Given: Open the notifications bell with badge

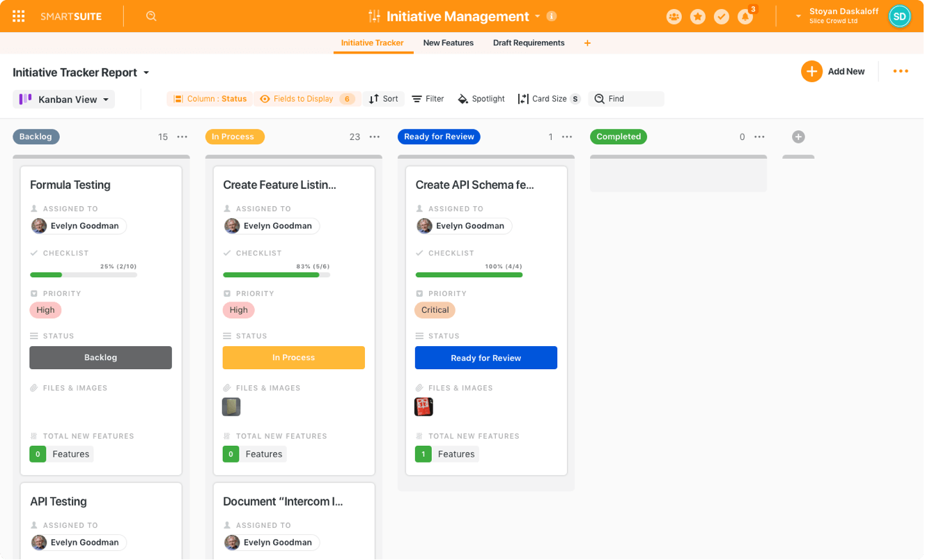Looking at the screenshot, I should click(x=745, y=15).
